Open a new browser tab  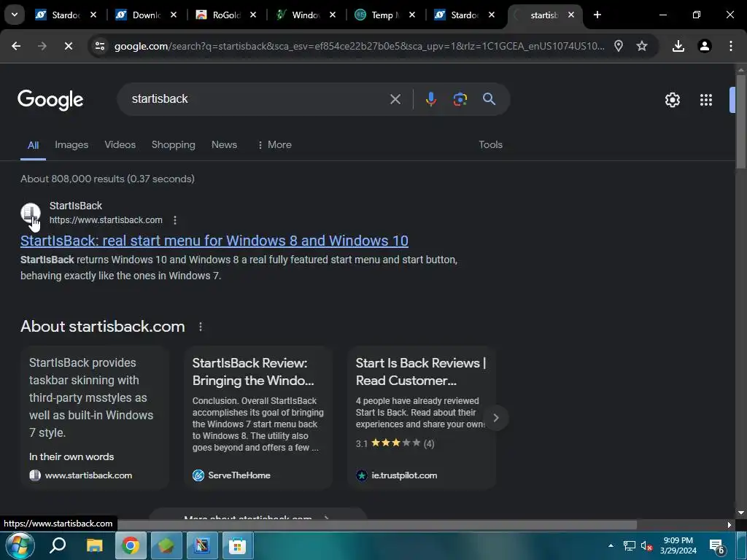click(597, 15)
